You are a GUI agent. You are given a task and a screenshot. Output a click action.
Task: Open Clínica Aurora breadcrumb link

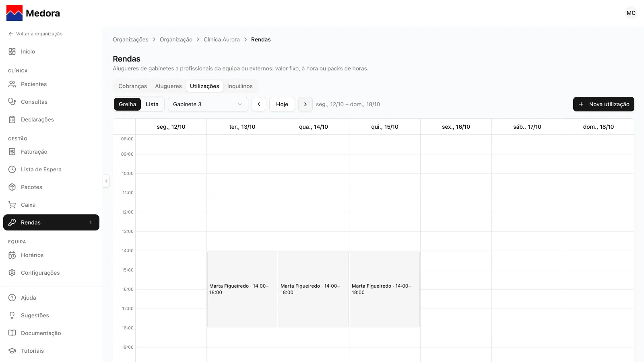point(221,39)
